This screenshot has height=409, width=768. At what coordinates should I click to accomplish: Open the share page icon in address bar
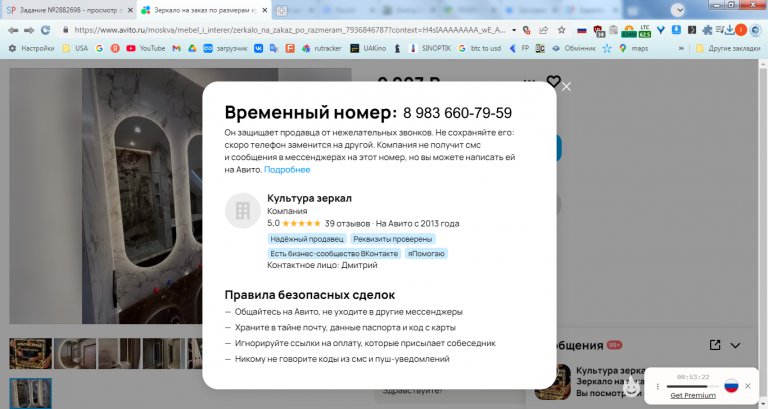(544, 30)
